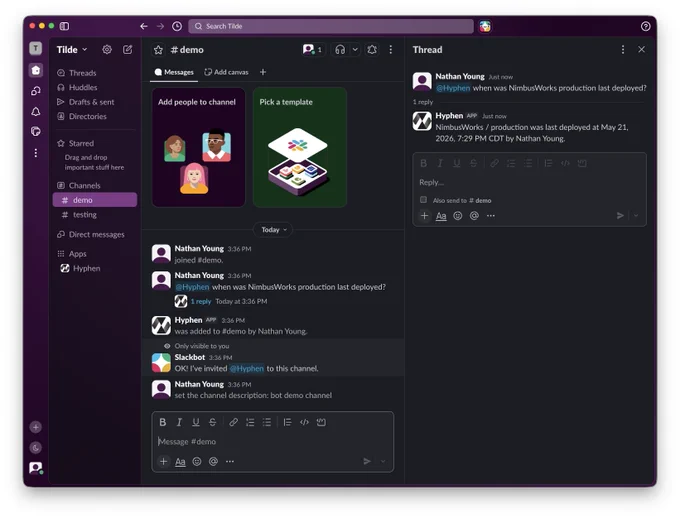680x518 pixels.
Task: Star the #demo channel
Action: [158, 50]
